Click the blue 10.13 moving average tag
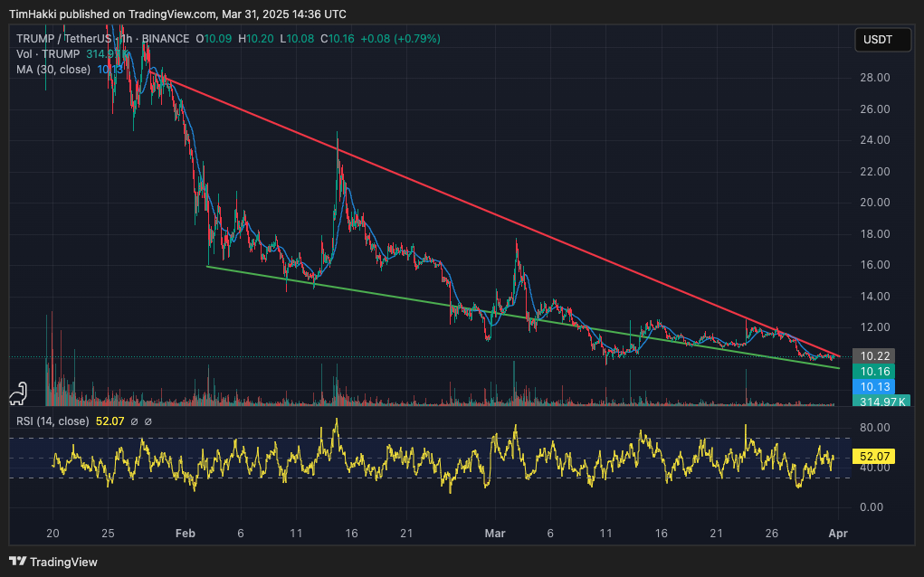Screen dimensions: 924x577 coord(874,386)
